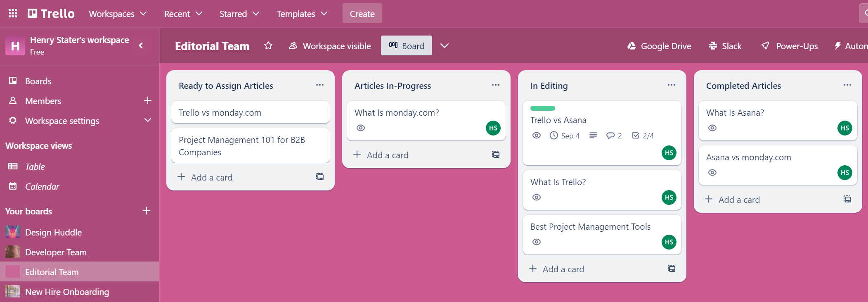868x302 pixels.
Task: Click HS avatar on Trello vs Asana card
Action: pos(669,153)
